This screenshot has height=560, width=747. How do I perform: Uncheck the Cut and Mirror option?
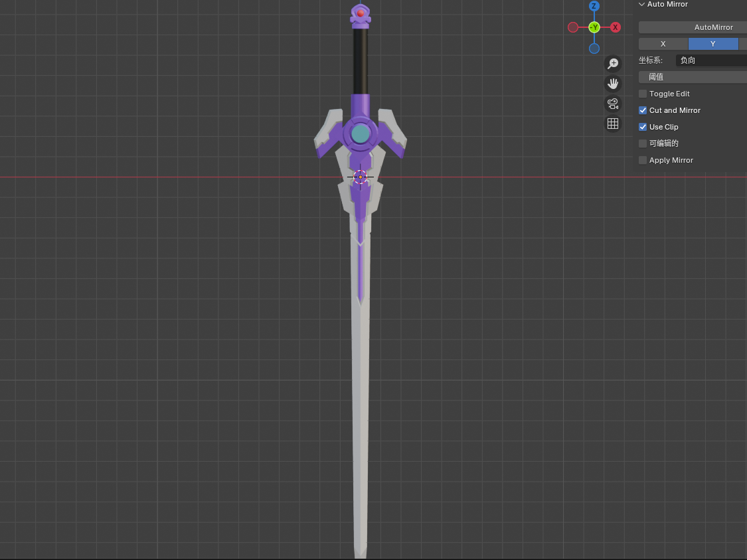[x=643, y=110]
